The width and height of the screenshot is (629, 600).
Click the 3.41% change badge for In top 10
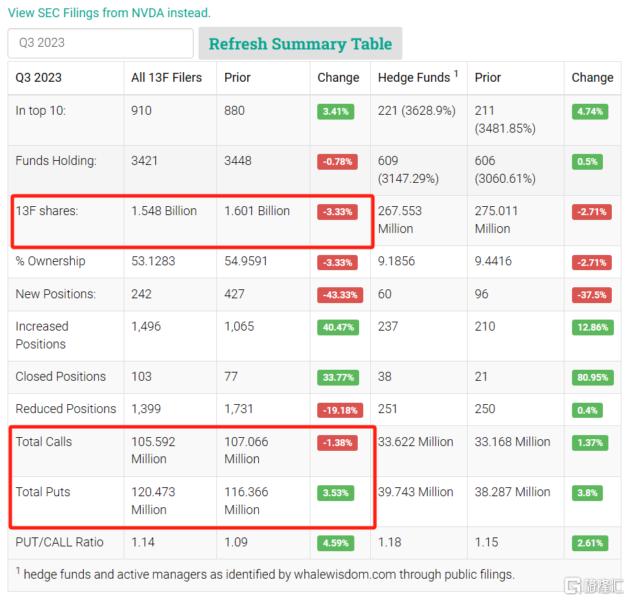tap(336, 111)
